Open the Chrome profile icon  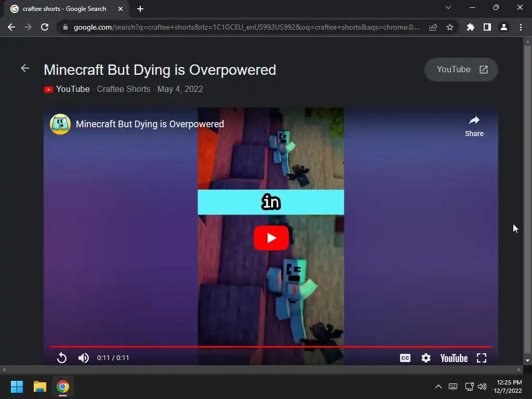click(x=504, y=27)
